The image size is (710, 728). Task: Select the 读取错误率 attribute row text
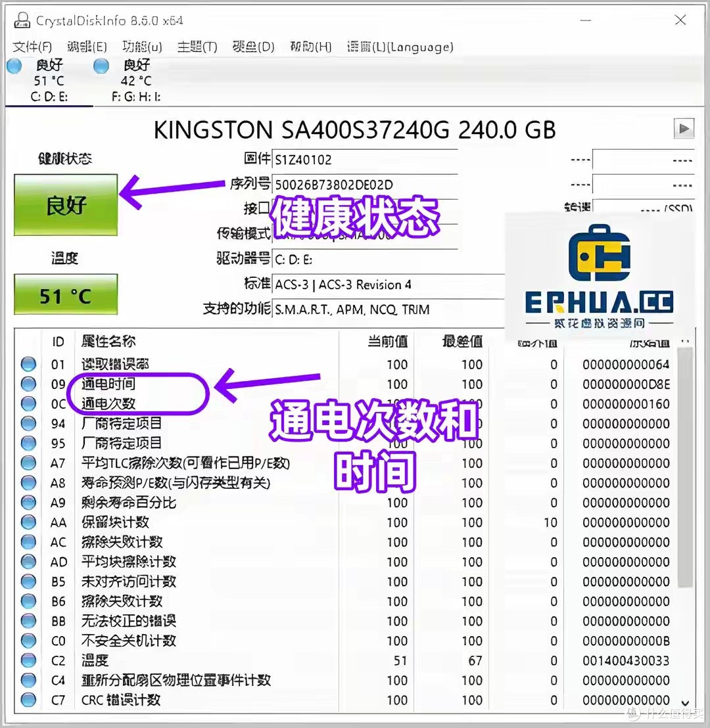tap(115, 364)
